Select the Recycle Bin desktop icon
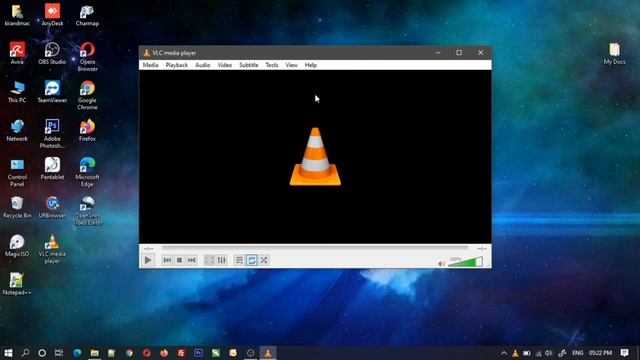The height and width of the screenshot is (360, 640). (17, 207)
